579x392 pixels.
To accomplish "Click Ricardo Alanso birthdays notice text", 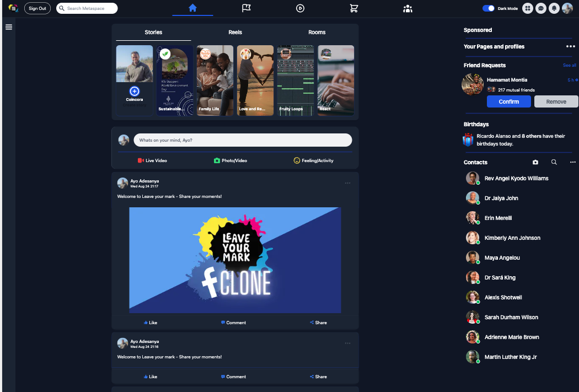I will point(521,140).
